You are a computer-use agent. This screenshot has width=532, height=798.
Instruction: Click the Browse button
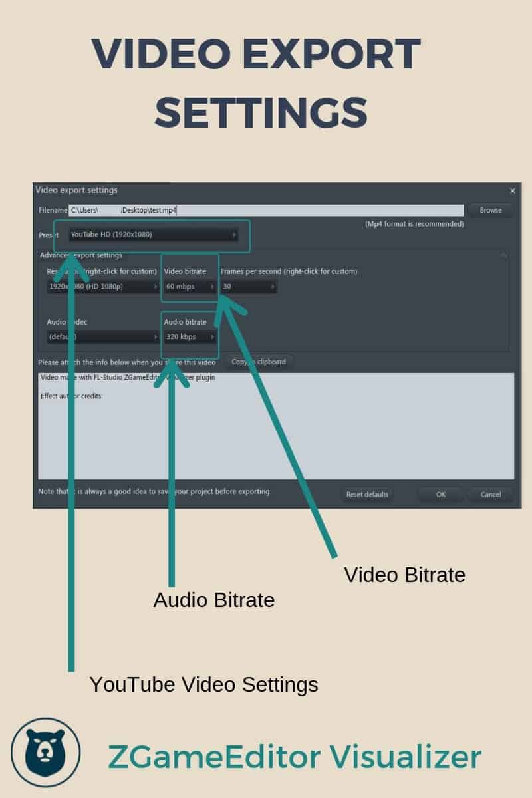pos(490,210)
